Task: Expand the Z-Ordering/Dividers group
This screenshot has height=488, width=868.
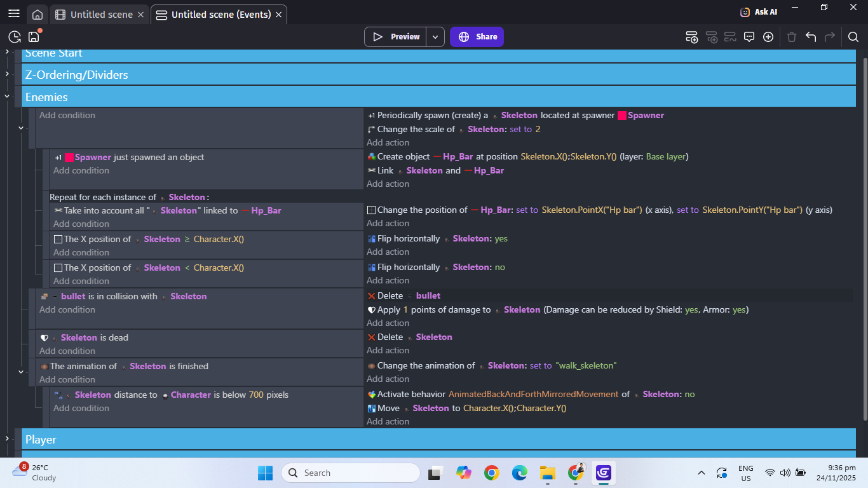Action: click(7, 74)
